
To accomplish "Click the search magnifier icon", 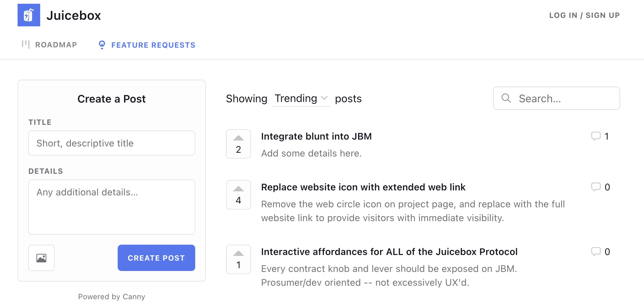I will tap(506, 98).
